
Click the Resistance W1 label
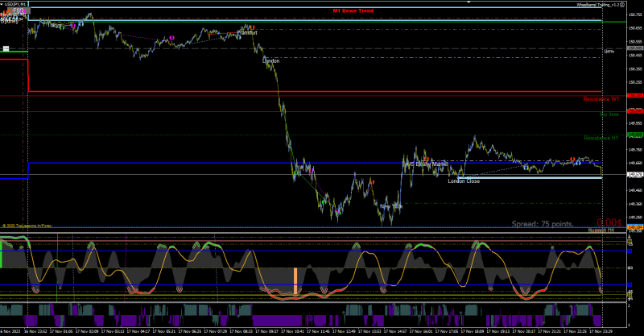601,99
